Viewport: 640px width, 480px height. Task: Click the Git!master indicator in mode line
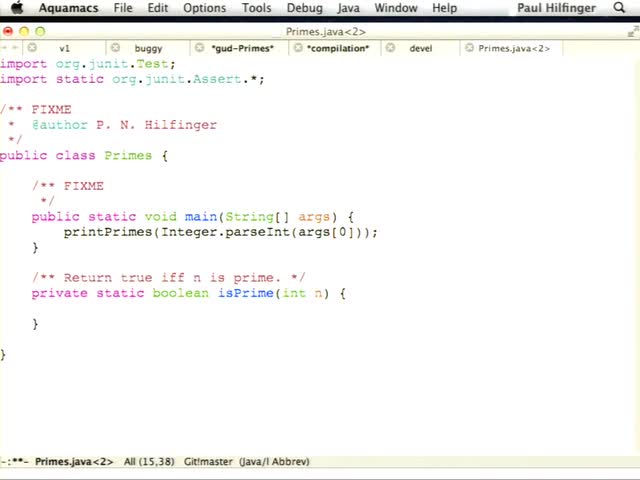[208, 462]
